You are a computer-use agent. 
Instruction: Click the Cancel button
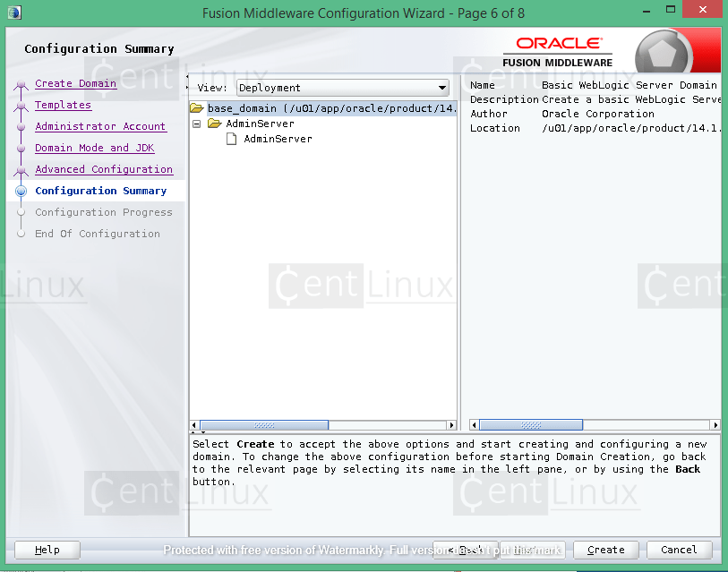[x=679, y=550]
